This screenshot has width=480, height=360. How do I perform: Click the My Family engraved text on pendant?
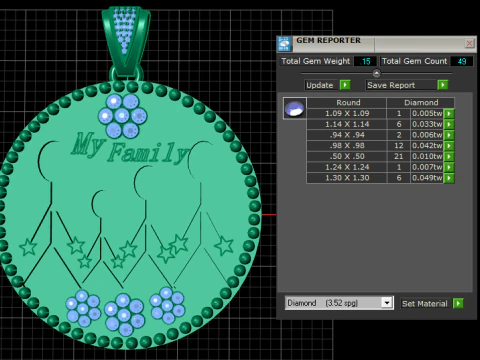[129, 148]
